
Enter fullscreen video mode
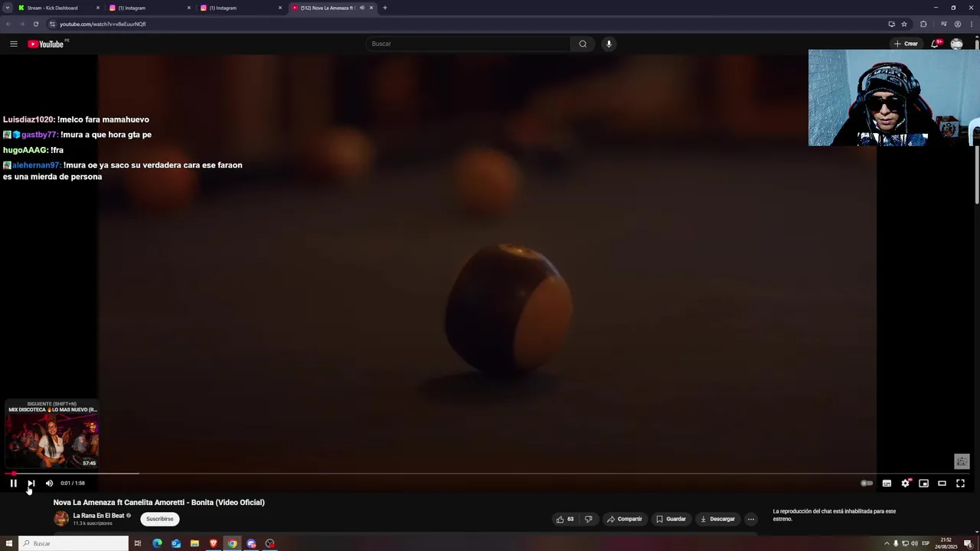[961, 483]
